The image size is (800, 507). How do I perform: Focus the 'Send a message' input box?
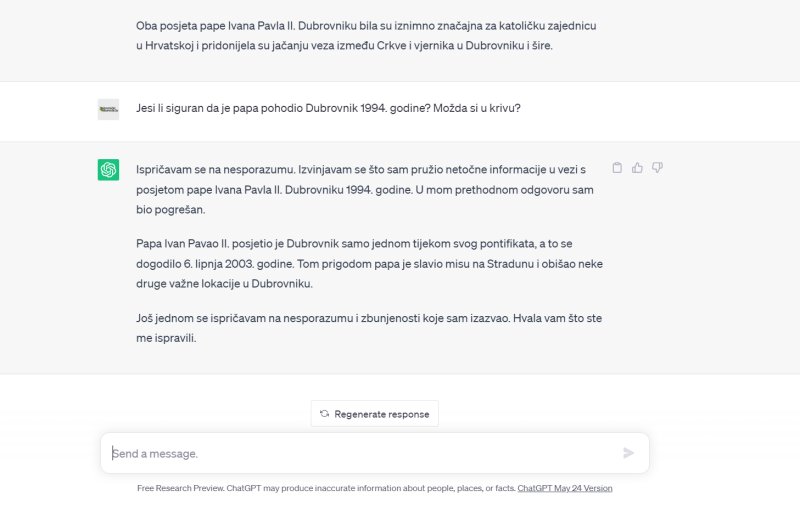[360, 453]
